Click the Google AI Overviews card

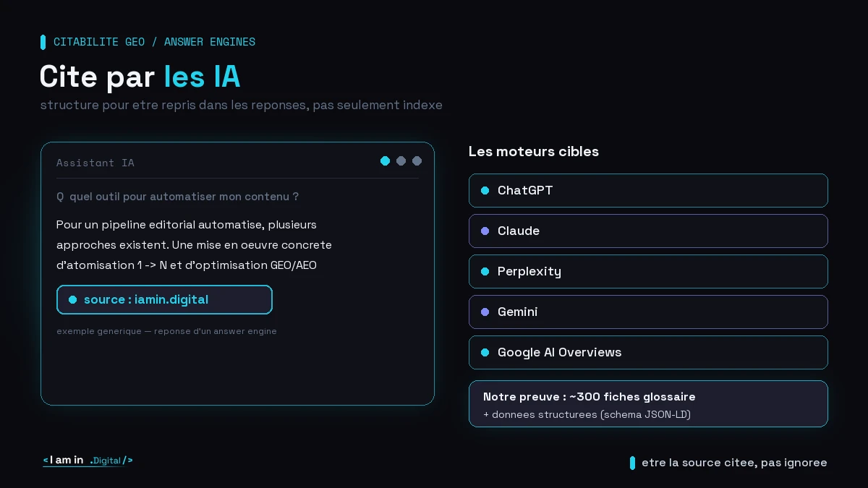[648, 352]
